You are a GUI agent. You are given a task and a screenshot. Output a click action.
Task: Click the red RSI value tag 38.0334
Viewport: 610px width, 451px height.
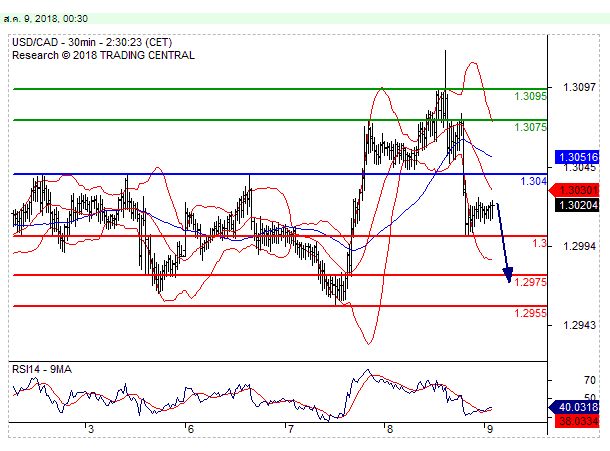tap(577, 421)
